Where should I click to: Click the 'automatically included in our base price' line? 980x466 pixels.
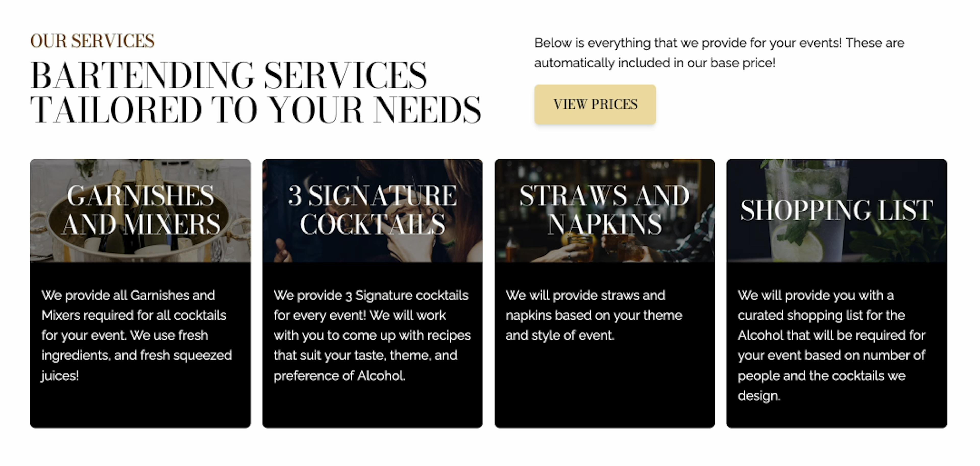tap(655, 63)
